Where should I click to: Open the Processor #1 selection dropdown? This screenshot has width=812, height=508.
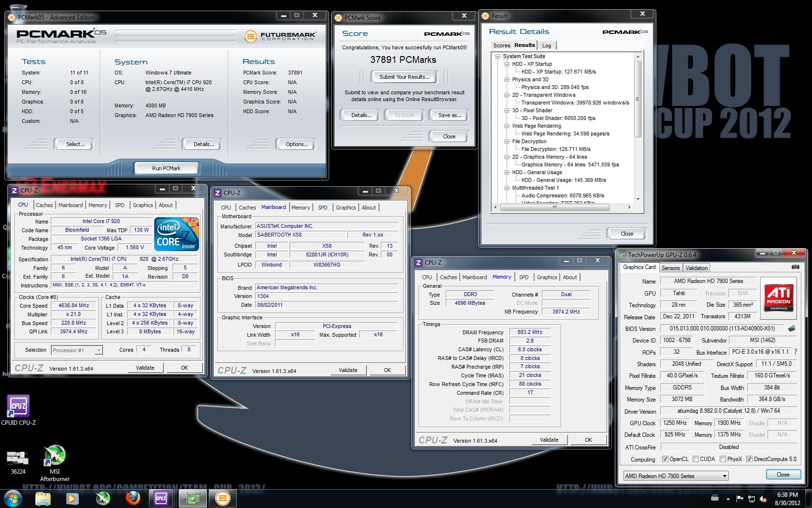click(x=76, y=350)
